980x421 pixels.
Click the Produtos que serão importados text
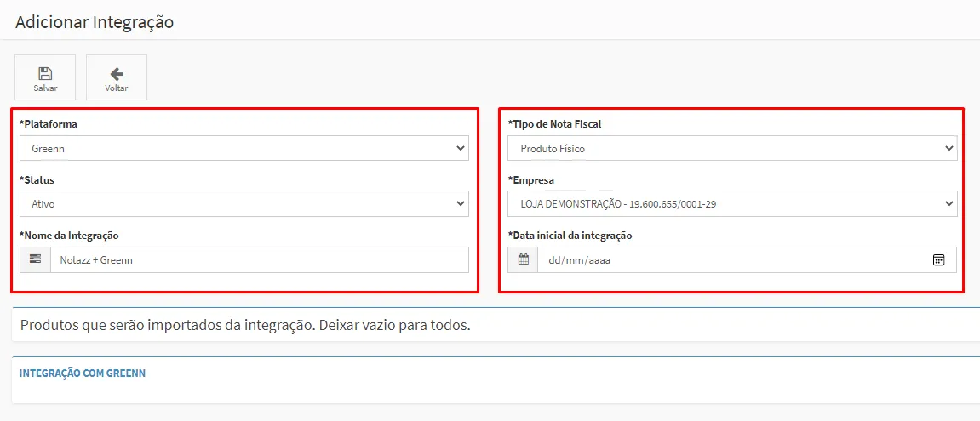[x=245, y=326]
